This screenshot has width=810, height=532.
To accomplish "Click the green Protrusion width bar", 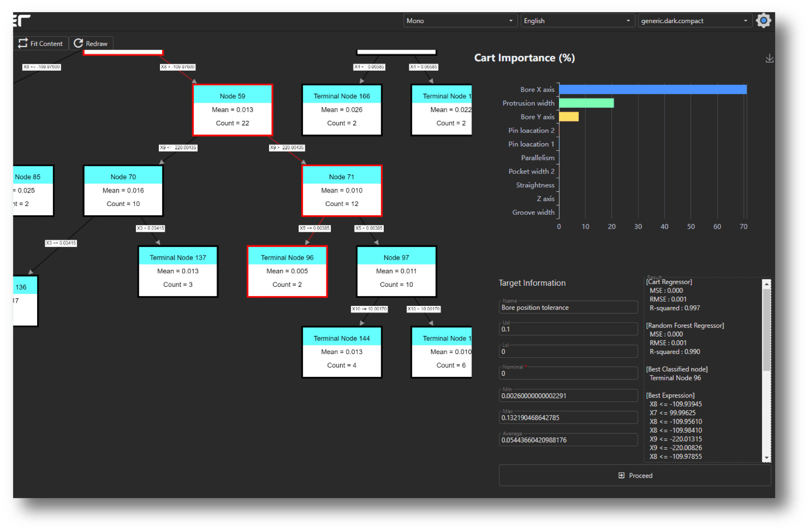I will (x=586, y=103).
